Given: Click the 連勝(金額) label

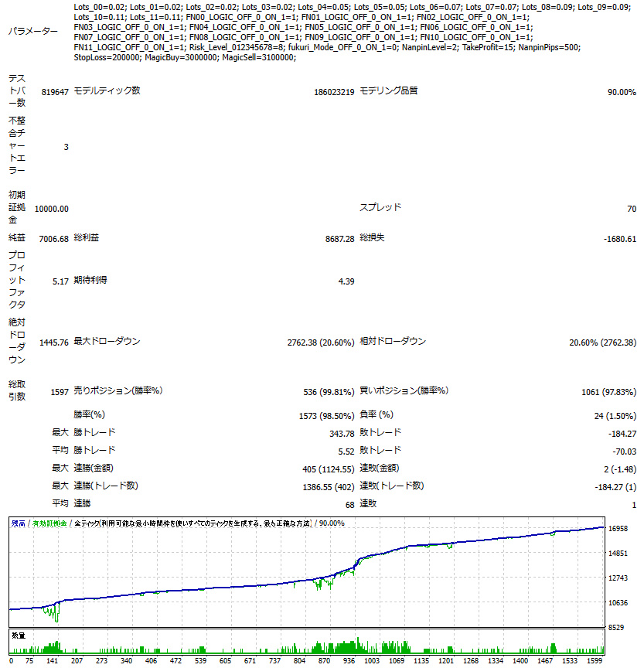Looking at the screenshot, I should point(94,469).
